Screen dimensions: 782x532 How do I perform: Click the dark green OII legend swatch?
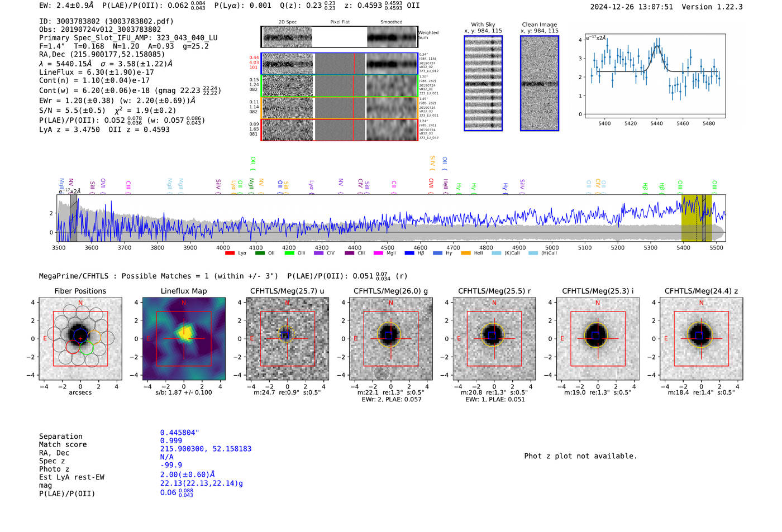[260, 253]
